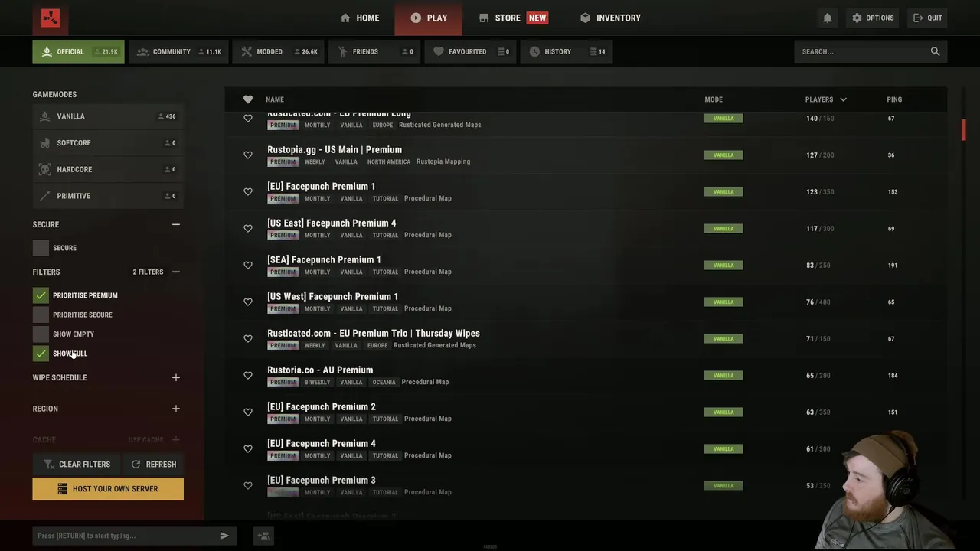Click the favourites heart column header
The image size is (980, 551).
point(248,99)
